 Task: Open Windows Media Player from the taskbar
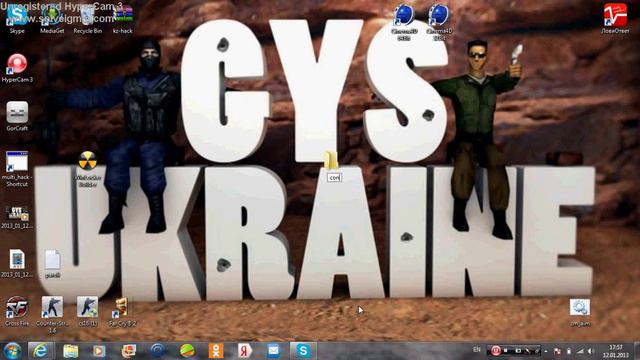(99, 351)
